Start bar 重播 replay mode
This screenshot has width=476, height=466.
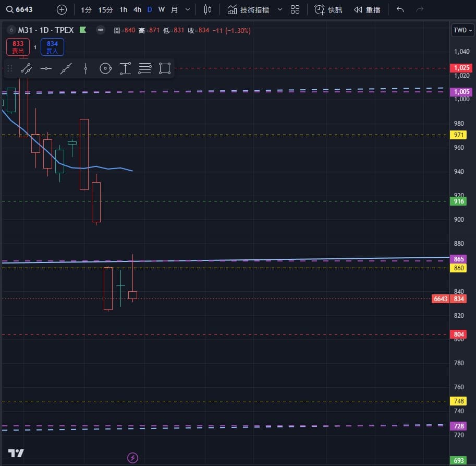tap(367, 9)
